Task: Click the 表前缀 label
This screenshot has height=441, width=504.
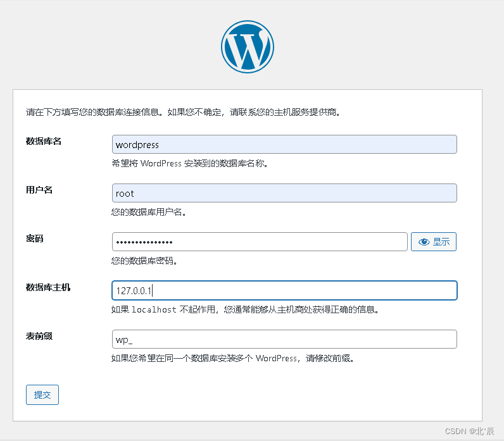Action: pyautogui.click(x=39, y=337)
